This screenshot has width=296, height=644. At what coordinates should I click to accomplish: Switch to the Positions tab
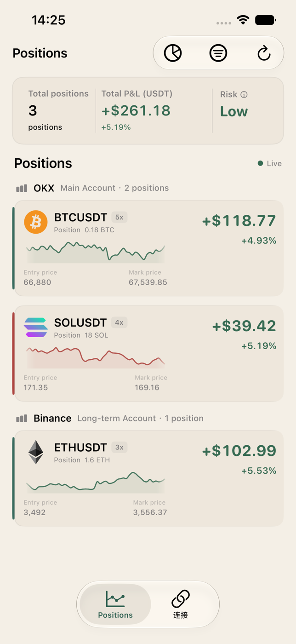tap(115, 604)
